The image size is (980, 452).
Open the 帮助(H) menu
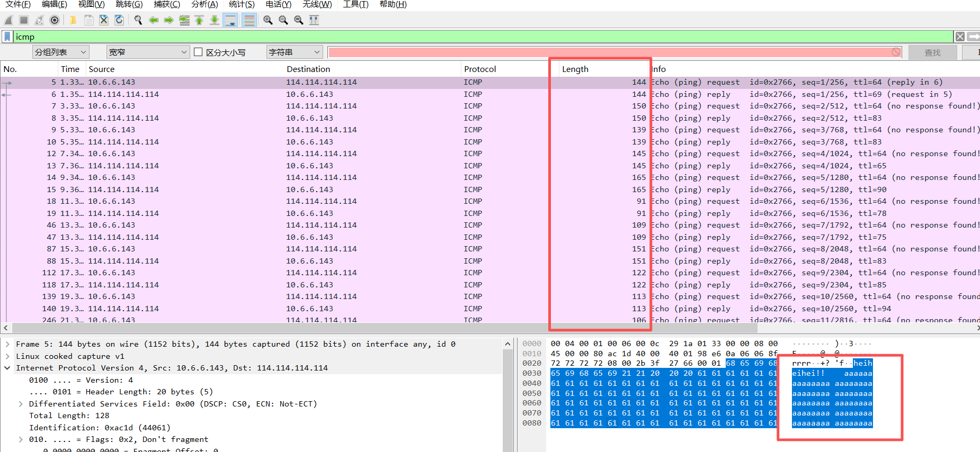point(393,4)
